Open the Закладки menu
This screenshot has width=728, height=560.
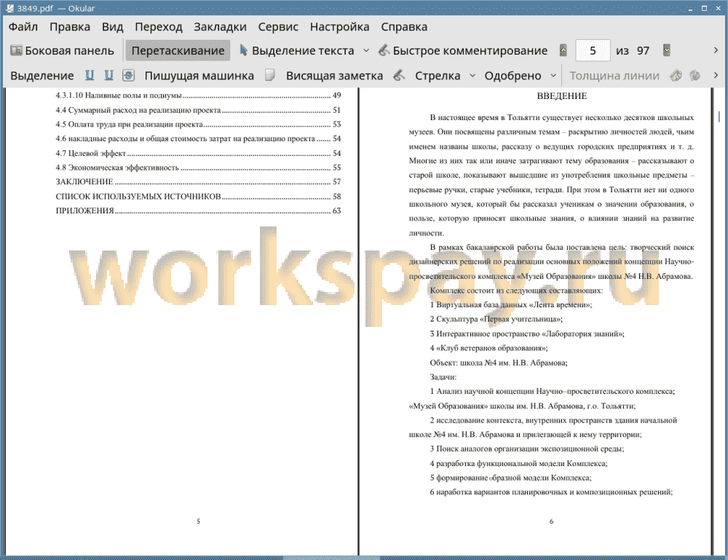coord(220,27)
